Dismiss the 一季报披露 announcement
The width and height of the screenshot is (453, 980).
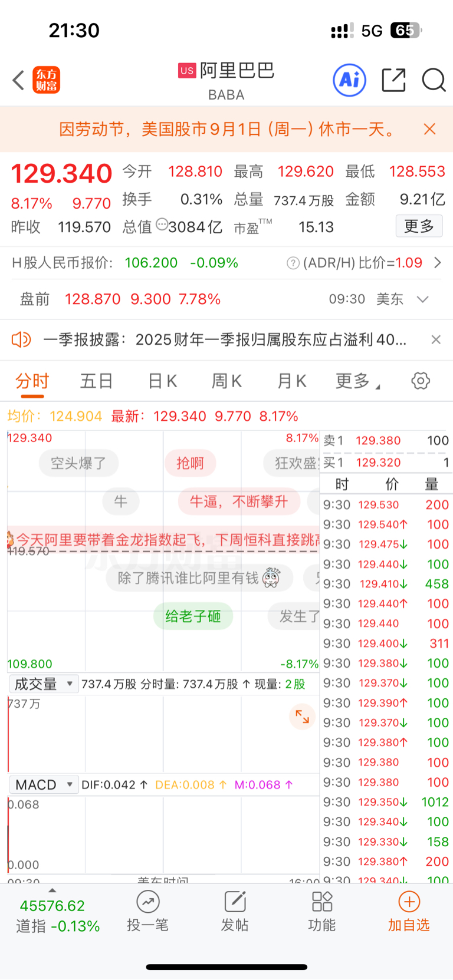(x=436, y=339)
